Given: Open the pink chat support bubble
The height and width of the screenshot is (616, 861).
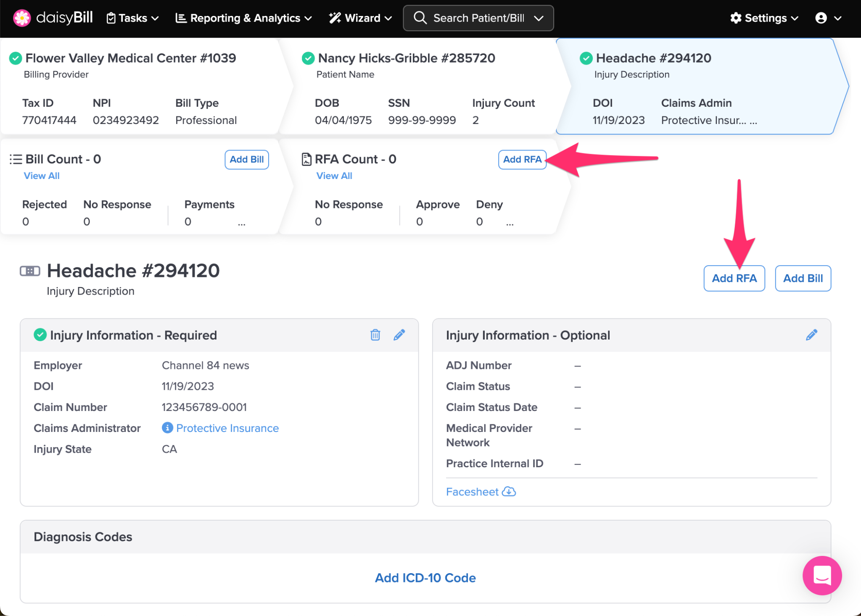Looking at the screenshot, I should pyautogui.click(x=822, y=575).
